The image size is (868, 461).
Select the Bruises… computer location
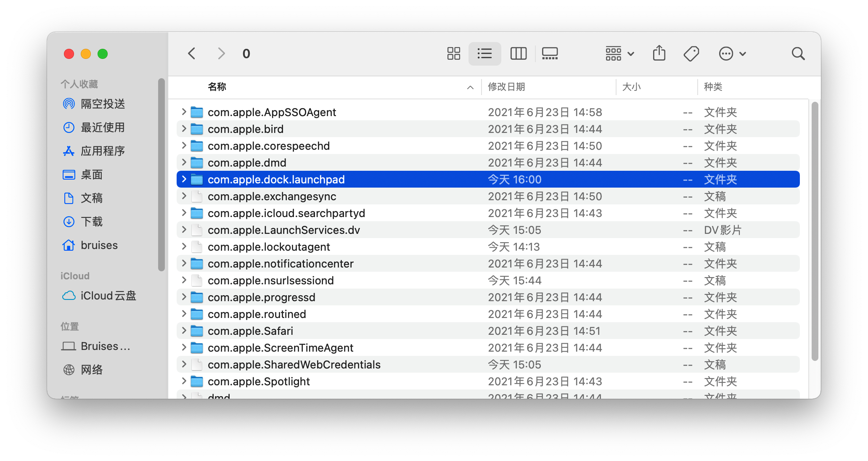(x=96, y=346)
